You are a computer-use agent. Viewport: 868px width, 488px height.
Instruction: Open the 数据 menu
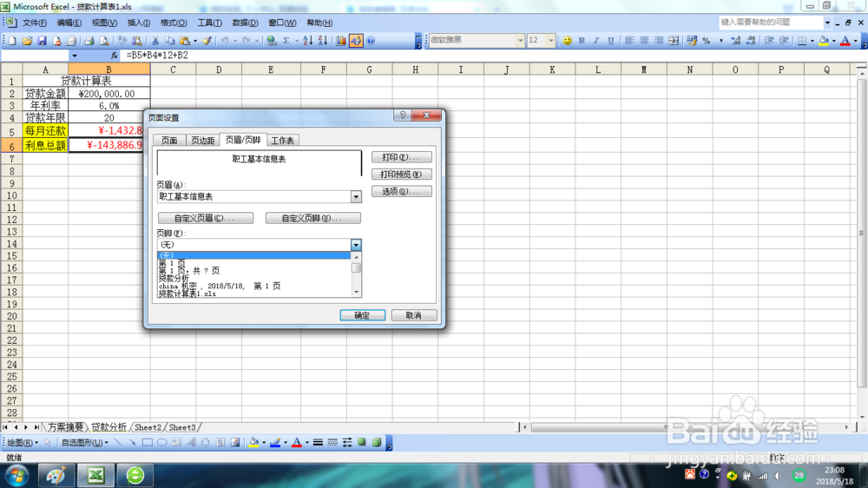(245, 23)
